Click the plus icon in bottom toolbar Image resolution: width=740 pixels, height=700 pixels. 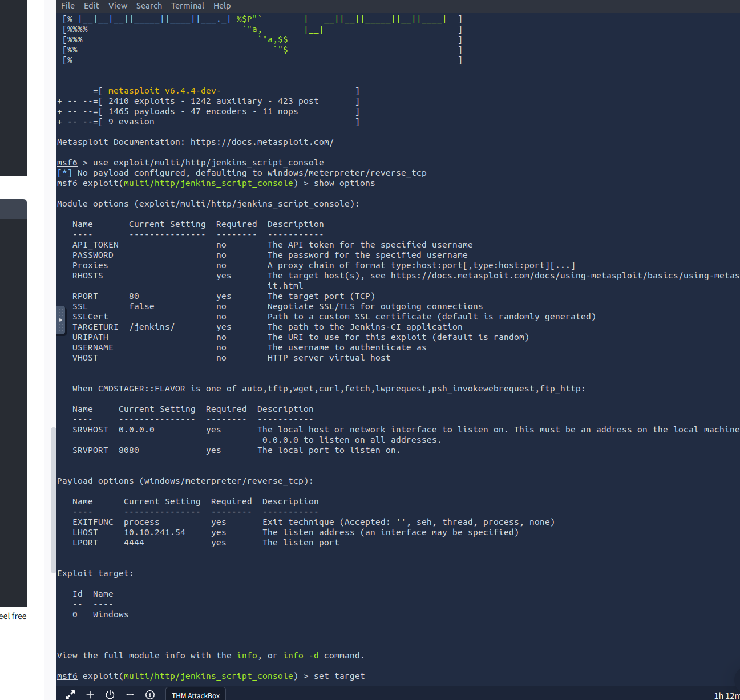(x=90, y=695)
